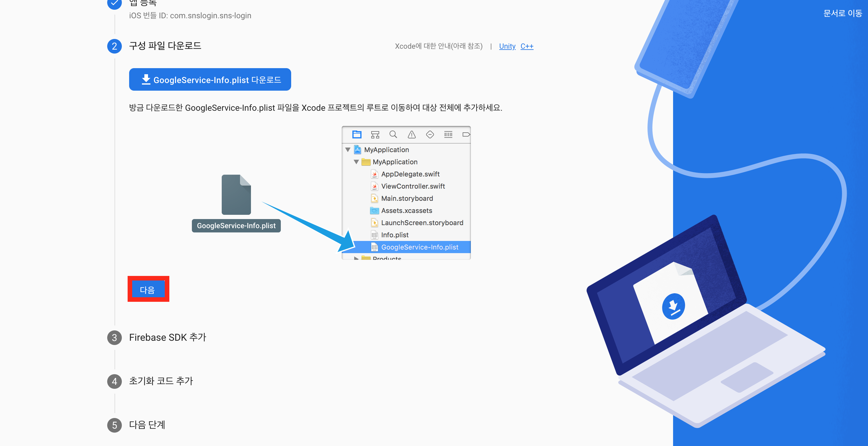Open step 4 초기화 코드 추가
The height and width of the screenshot is (446, 868).
161,381
